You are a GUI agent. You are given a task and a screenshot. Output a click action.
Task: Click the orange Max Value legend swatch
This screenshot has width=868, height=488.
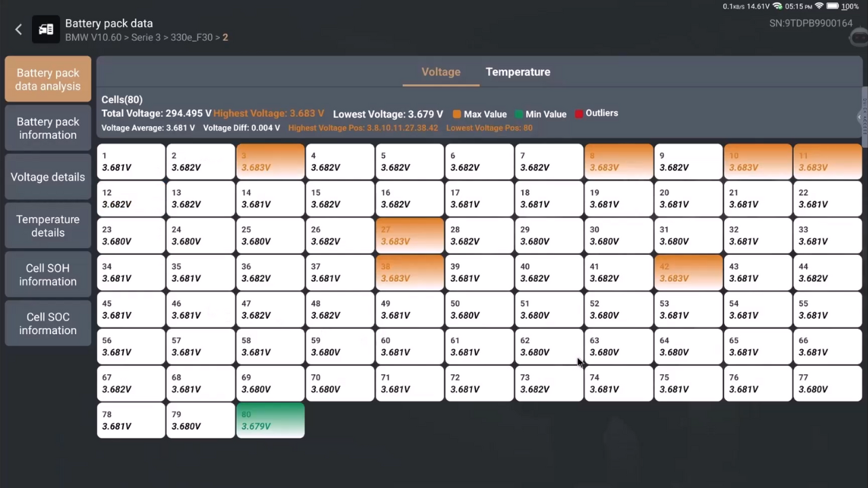(457, 114)
